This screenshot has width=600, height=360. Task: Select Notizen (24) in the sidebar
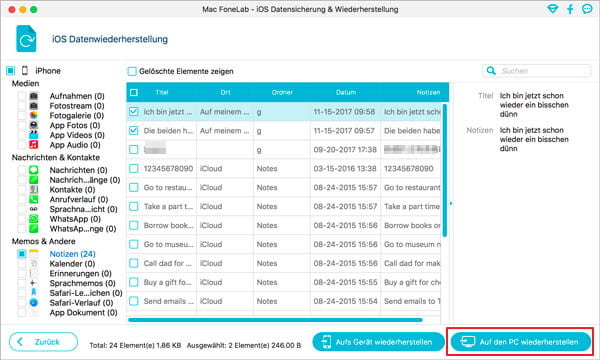coord(72,254)
